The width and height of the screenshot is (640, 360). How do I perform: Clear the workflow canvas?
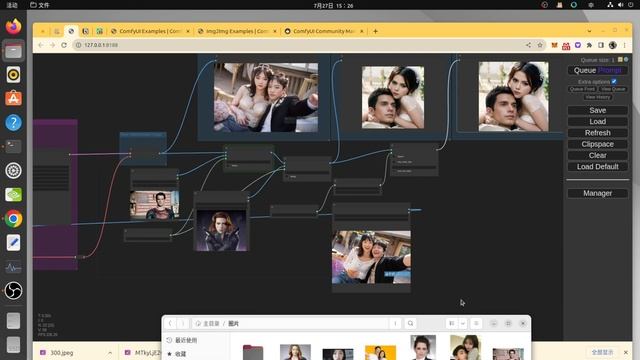tap(598, 156)
